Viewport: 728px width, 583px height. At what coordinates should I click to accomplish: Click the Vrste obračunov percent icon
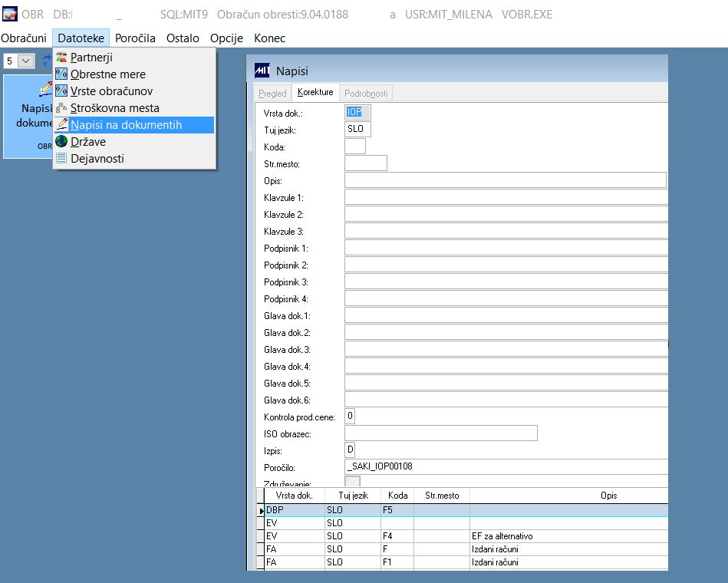tap(61, 91)
